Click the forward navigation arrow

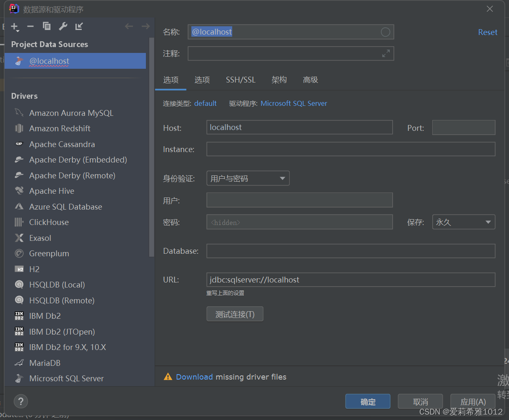(145, 27)
